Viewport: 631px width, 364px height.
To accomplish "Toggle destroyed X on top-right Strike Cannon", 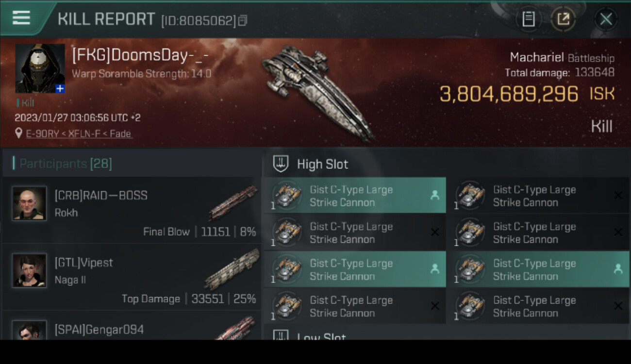I will pos(618,195).
